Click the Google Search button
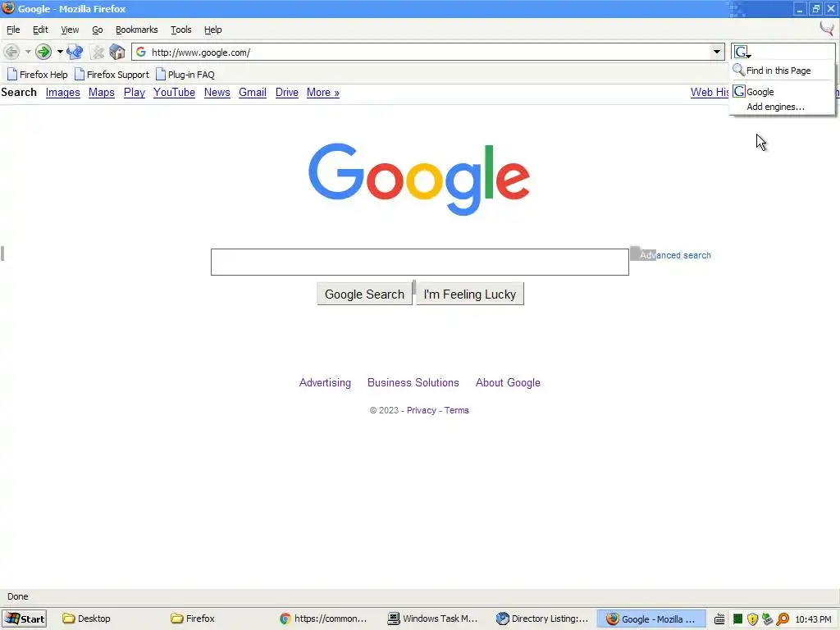 tap(364, 294)
